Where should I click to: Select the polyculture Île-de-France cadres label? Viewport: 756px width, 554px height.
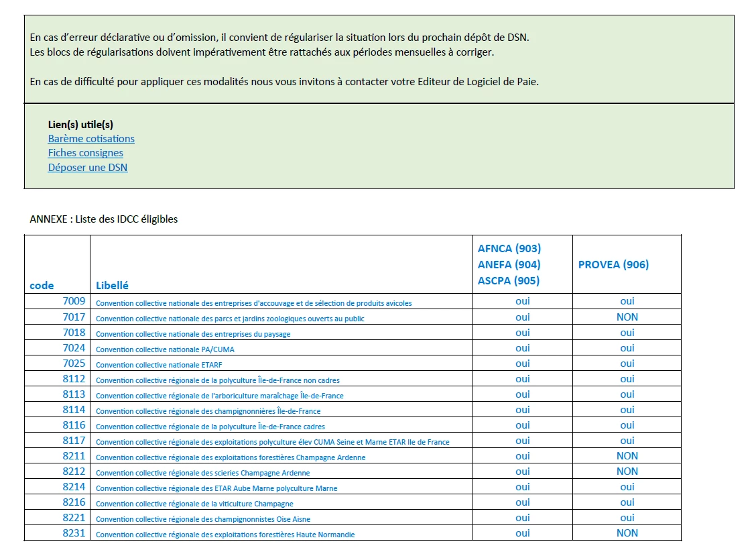coord(210,427)
